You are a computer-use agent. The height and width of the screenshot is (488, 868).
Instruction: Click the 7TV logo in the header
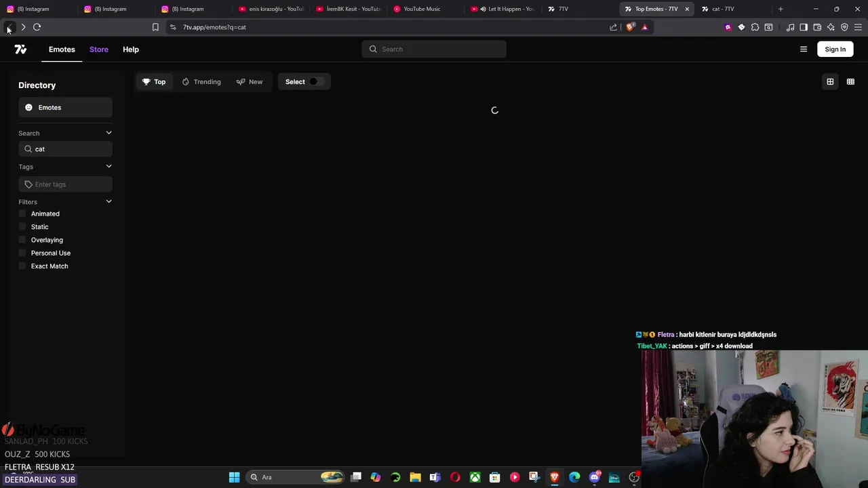tap(20, 49)
